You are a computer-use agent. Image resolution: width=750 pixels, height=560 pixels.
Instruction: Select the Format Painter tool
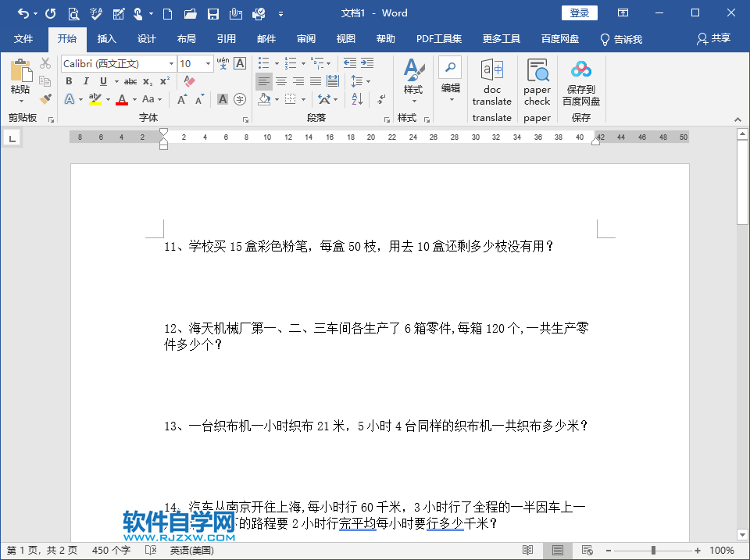(45, 98)
